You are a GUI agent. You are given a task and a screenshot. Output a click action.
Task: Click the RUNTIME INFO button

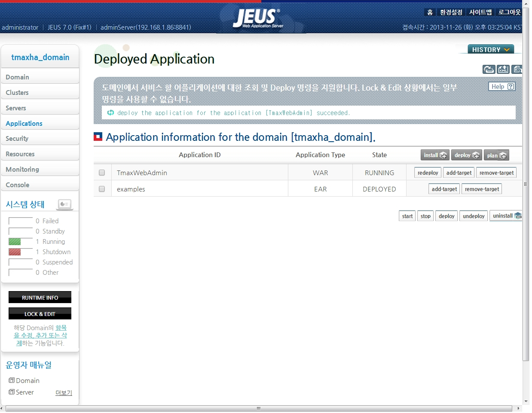point(40,298)
